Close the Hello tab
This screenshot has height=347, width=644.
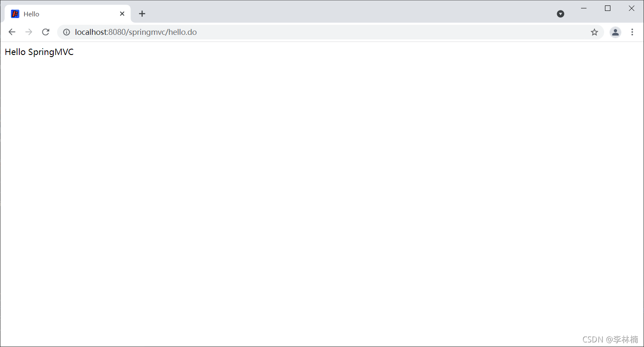[122, 14]
